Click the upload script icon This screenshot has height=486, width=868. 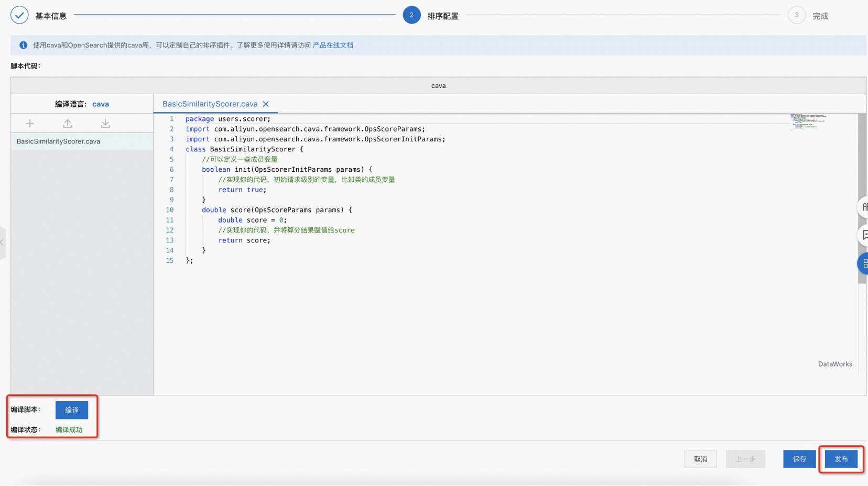[x=68, y=124]
